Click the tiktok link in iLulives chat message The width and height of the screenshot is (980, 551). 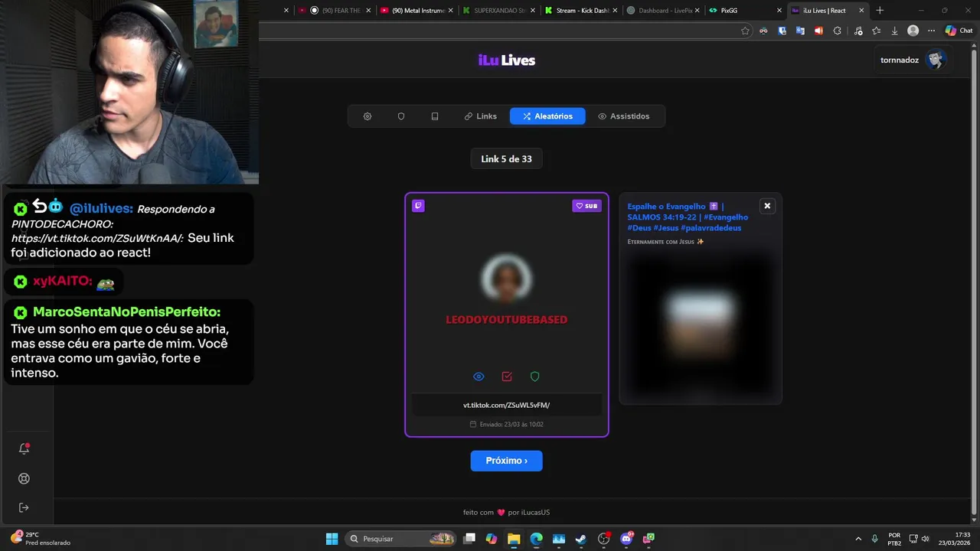[x=97, y=238]
